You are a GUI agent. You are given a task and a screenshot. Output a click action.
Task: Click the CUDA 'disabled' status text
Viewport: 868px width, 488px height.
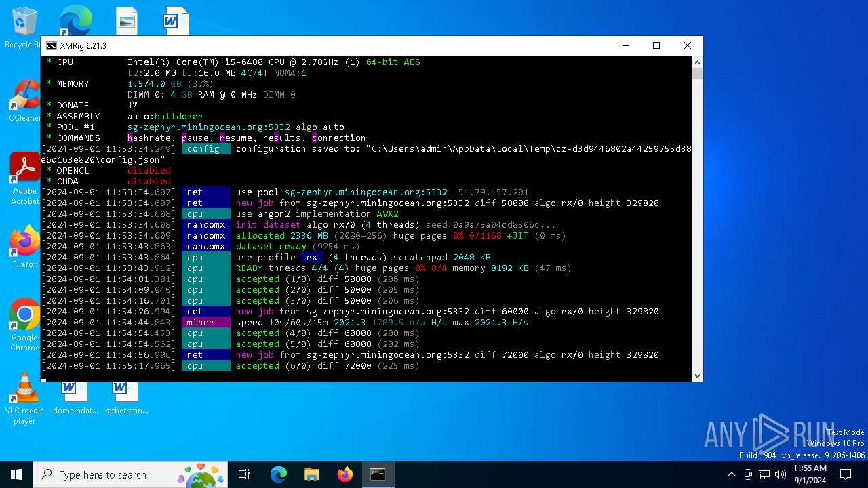149,181
